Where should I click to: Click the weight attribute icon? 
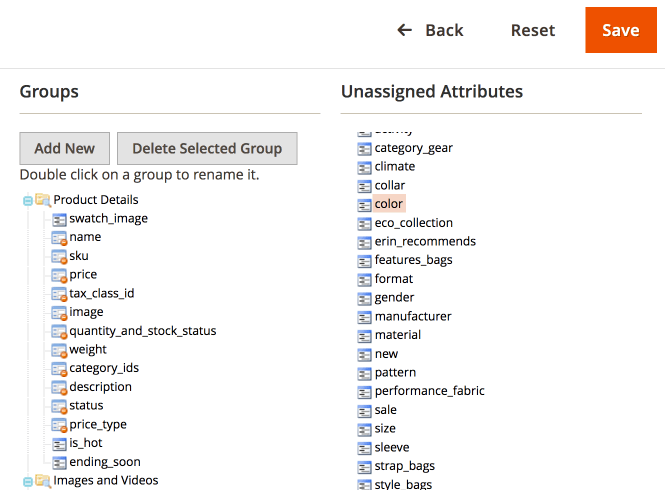point(59,350)
